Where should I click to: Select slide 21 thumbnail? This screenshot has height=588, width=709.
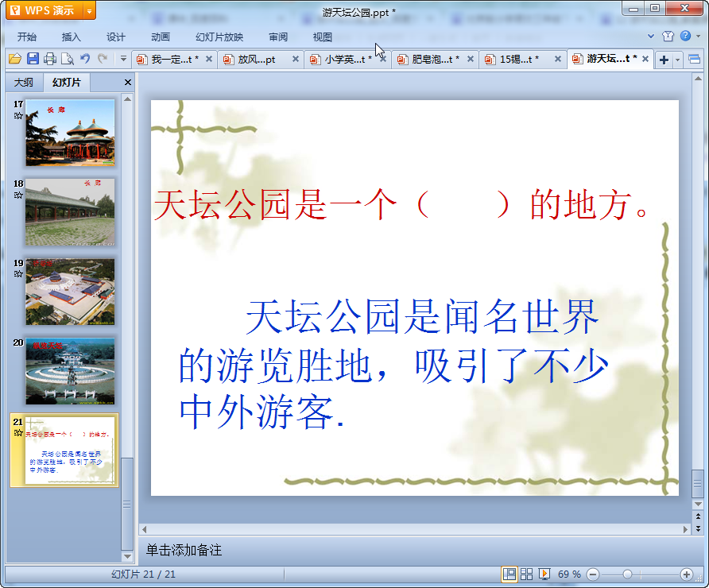point(70,451)
